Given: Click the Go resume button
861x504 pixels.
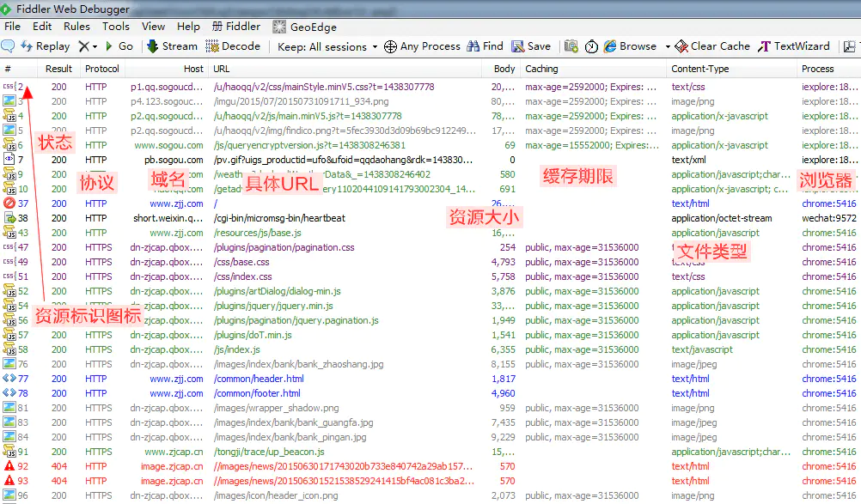Looking at the screenshot, I should click(119, 46).
